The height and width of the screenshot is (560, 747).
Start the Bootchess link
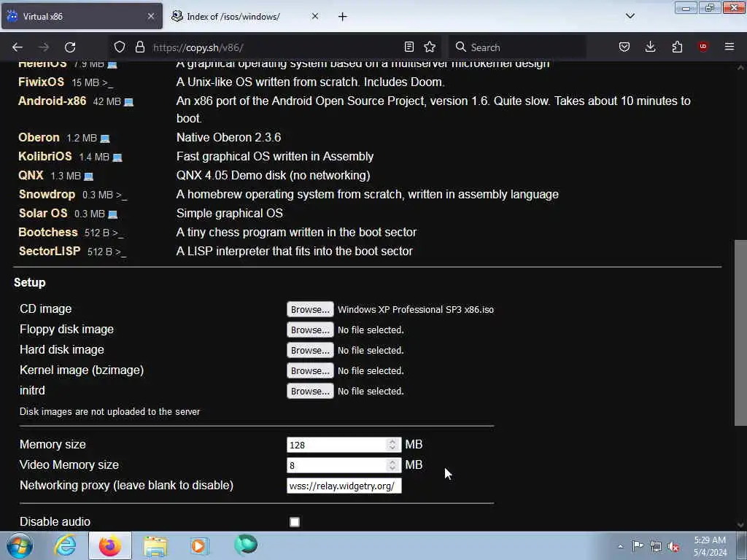coord(48,233)
